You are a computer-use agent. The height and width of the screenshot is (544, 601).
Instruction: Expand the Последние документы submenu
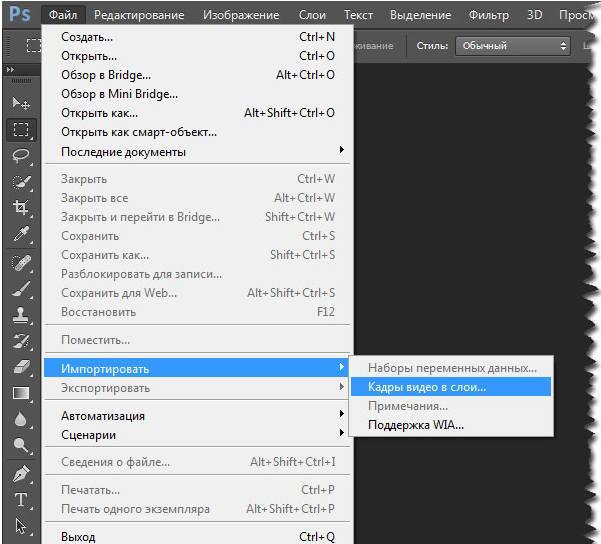point(197,151)
